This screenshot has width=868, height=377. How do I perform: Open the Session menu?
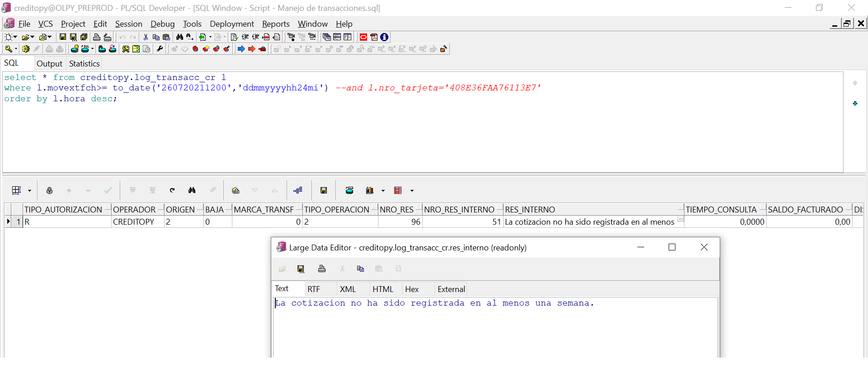click(128, 24)
